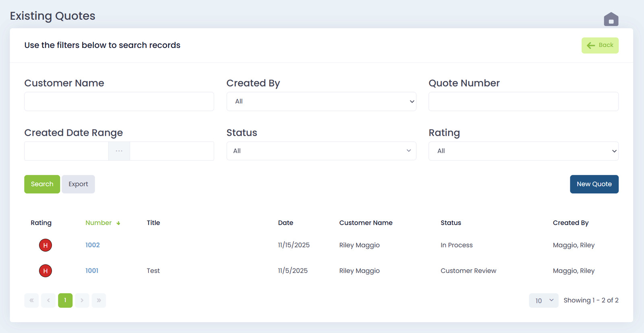Go to the next results page
Screen dimensions: 644x333
pyautogui.click(x=82, y=300)
